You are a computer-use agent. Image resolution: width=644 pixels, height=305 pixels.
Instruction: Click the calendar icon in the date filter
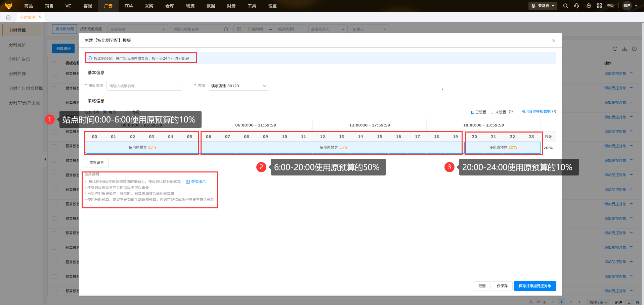coord(239,29)
